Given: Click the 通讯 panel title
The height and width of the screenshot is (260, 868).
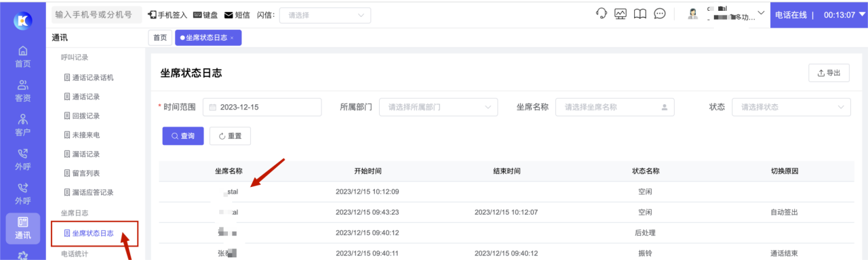Looking at the screenshot, I should tap(59, 38).
